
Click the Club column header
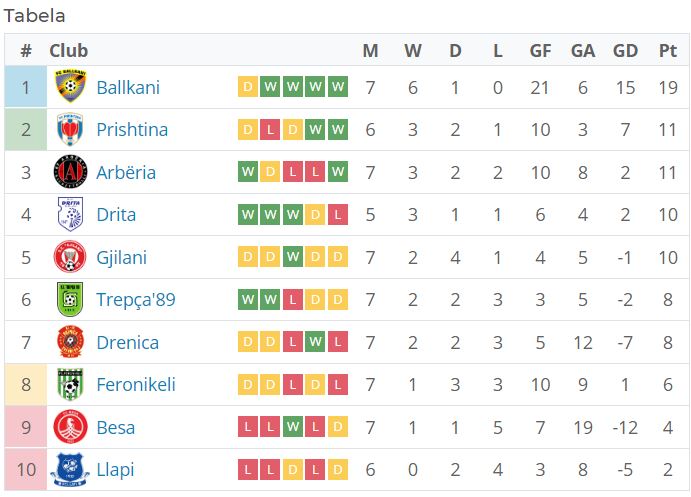[68, 51]
